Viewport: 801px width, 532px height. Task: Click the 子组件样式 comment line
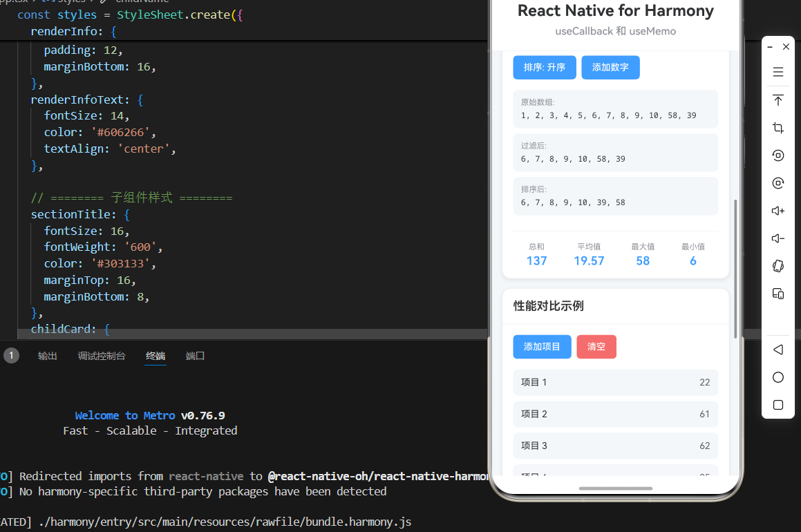point(131,198)
